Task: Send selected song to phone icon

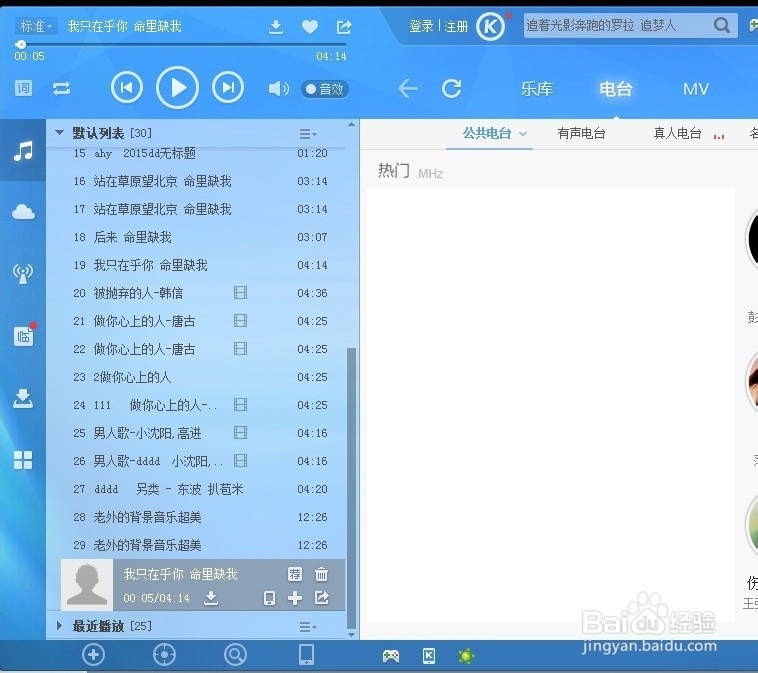Action: pos(269,598)
